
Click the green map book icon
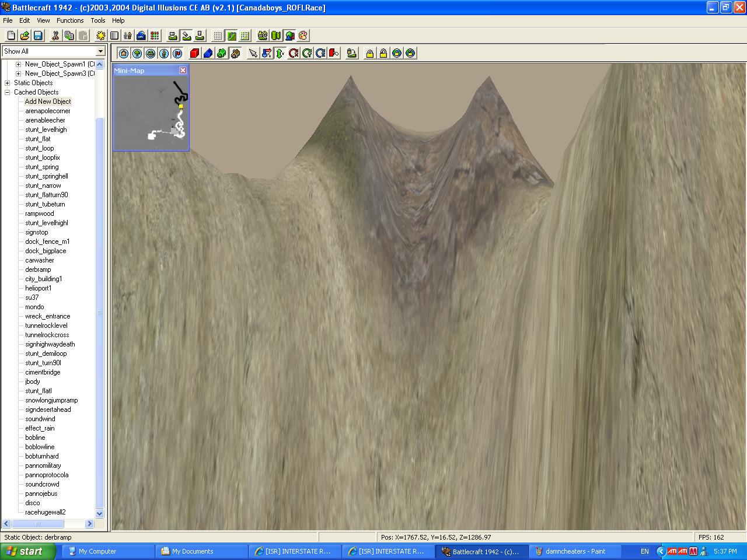(x=276, y=36)
